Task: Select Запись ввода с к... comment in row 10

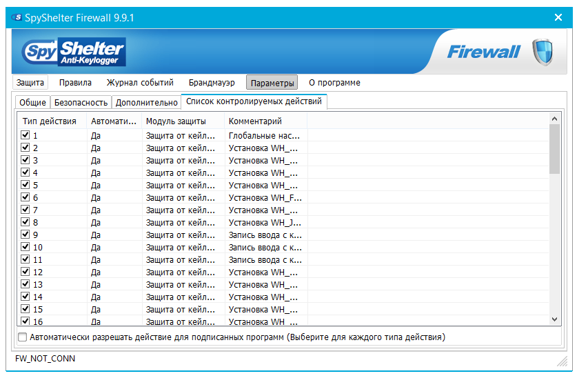Action: point(265,248)
